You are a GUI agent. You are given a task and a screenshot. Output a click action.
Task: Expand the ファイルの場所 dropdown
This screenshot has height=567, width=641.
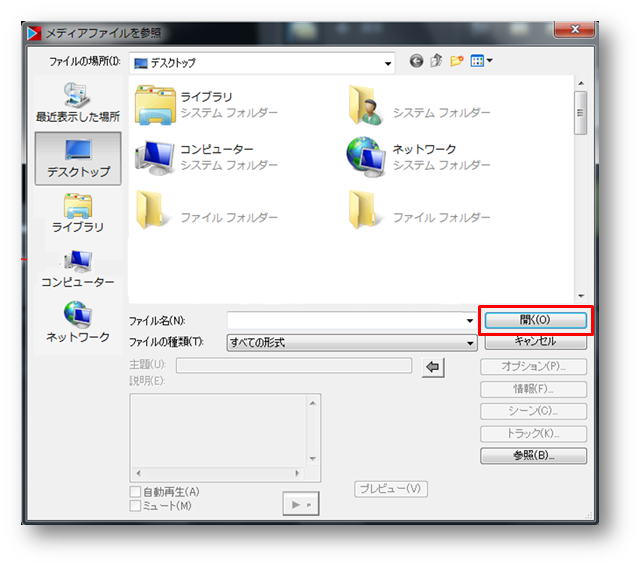click(x=387, y=63)
